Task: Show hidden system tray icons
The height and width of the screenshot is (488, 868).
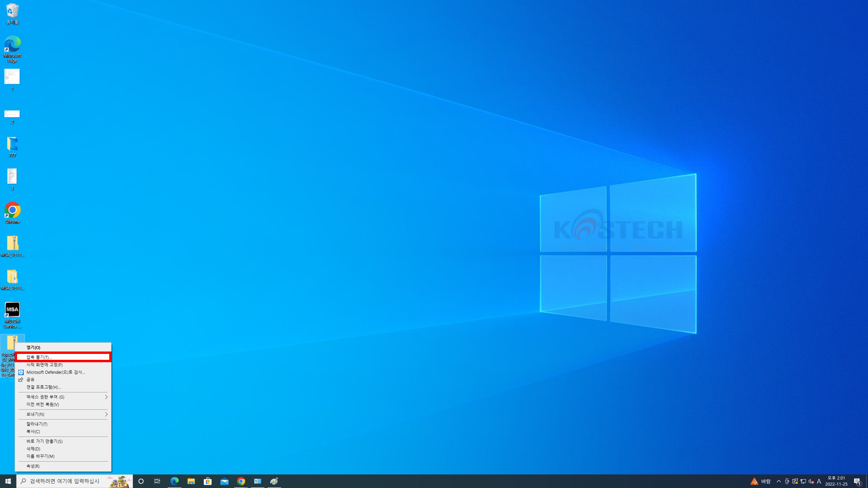Action: 779,481
